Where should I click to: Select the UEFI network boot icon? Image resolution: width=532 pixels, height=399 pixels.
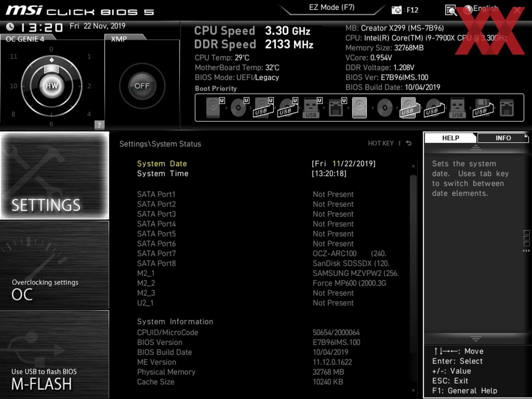(337, 108)
